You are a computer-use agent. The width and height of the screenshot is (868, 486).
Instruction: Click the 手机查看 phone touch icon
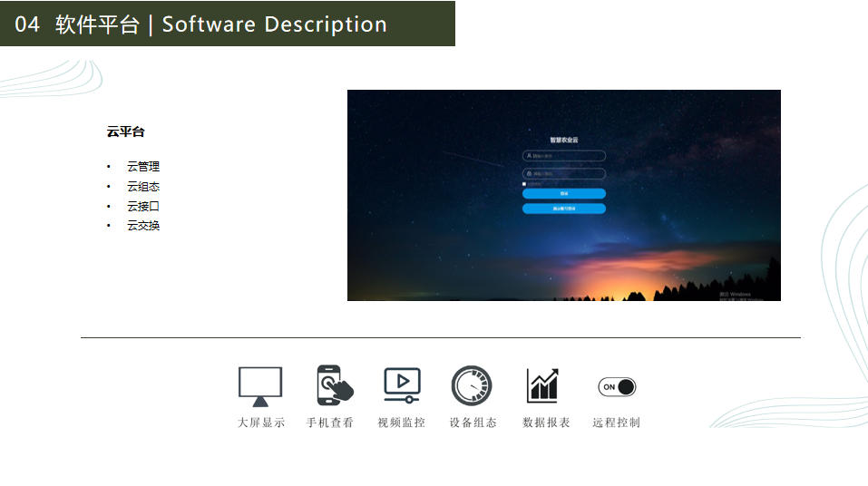coord(334,385)
